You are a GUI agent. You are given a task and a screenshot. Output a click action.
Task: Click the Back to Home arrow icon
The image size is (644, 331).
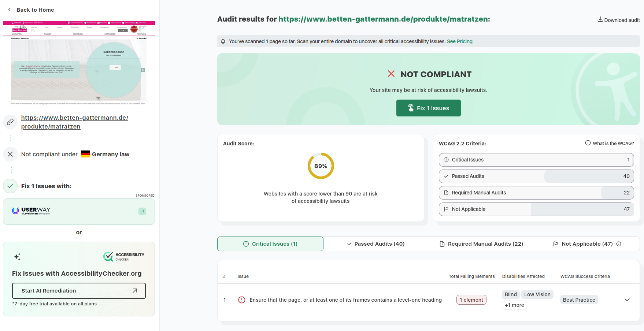[10, 10]
